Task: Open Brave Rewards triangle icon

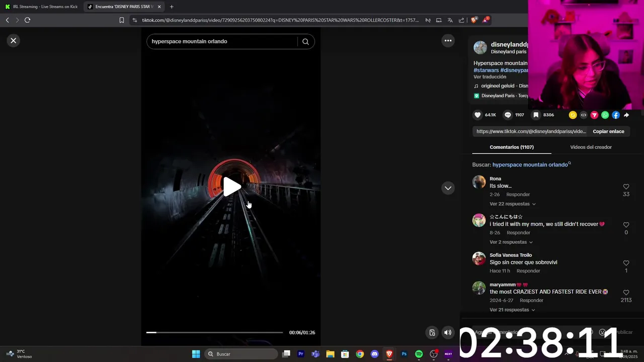Action: click(x=485, y=20)
